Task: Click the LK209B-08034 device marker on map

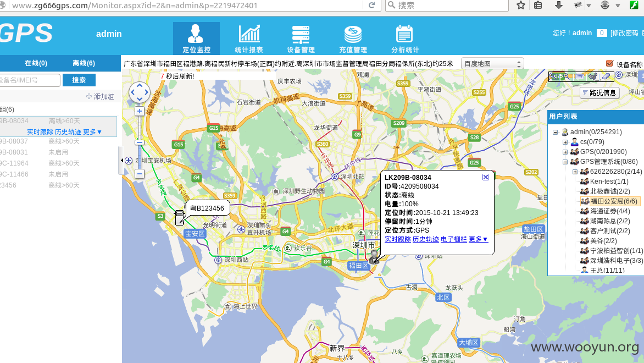Action: coord(373,257)
